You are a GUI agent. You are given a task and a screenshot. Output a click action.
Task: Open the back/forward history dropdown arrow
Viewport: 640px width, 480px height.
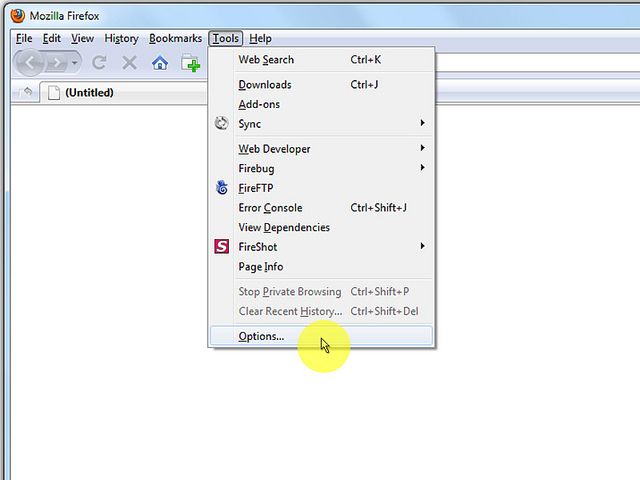75,63
